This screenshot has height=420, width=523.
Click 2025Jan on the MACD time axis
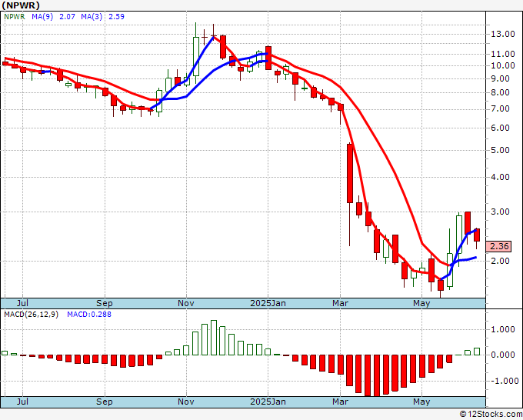pos(268,402)
